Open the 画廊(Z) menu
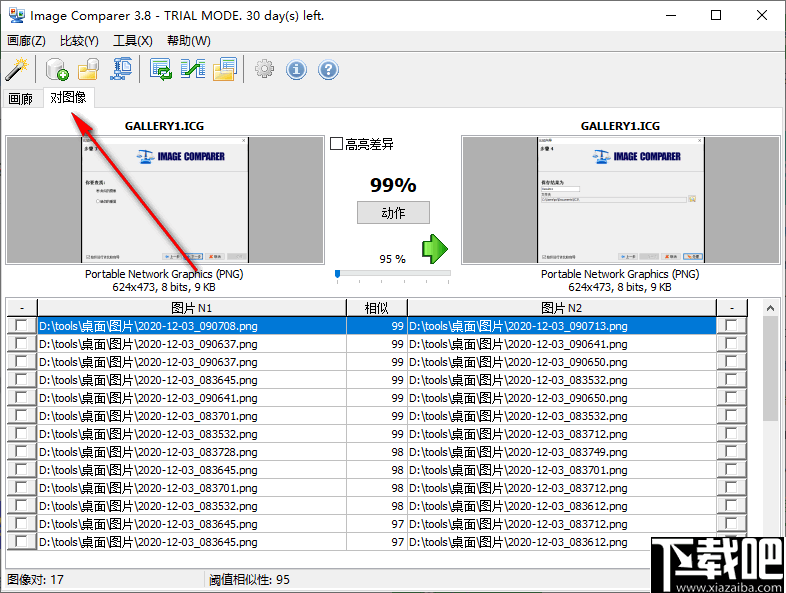 27,41
